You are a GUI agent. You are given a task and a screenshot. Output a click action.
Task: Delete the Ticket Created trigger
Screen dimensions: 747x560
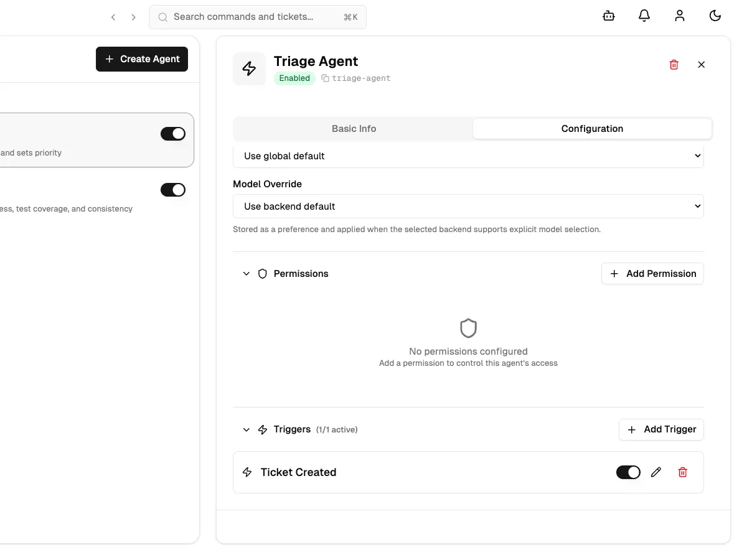pyautogui.click(x=682, y=472)
